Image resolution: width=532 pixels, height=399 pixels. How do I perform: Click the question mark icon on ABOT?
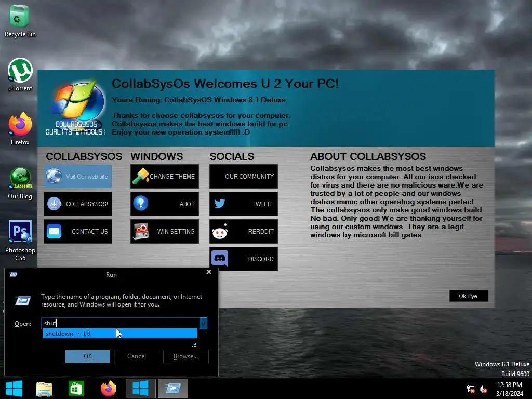pyautogui.click(x=140, y=204)
